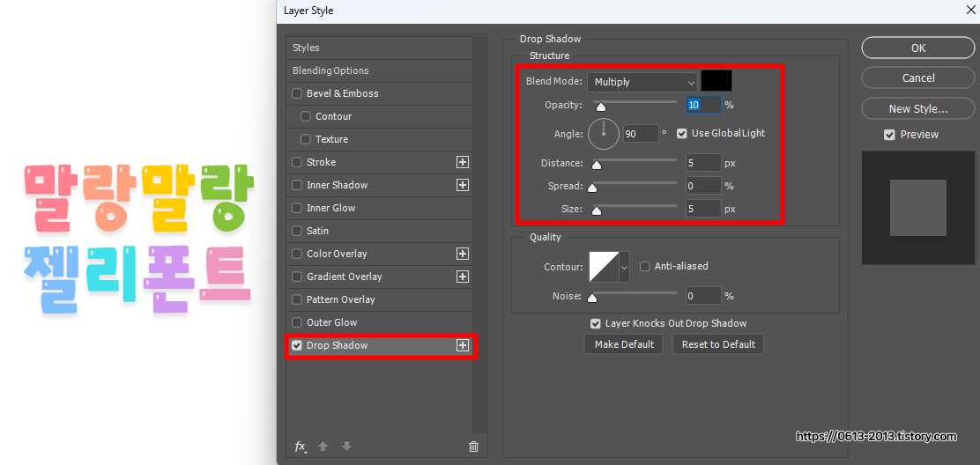Open Blending Options section
This screenshot has height=465, width=980.
tap(379, 70)
